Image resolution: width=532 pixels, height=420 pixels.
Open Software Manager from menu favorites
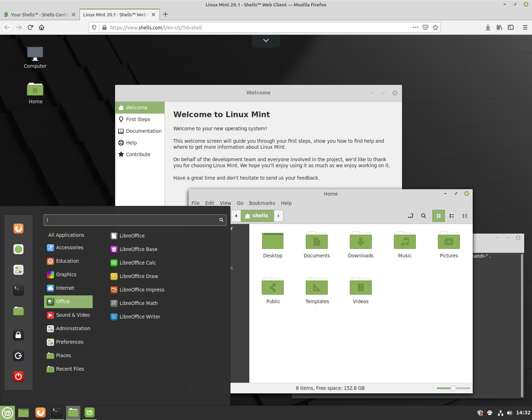pyautogui.click(x=18, y=249)
